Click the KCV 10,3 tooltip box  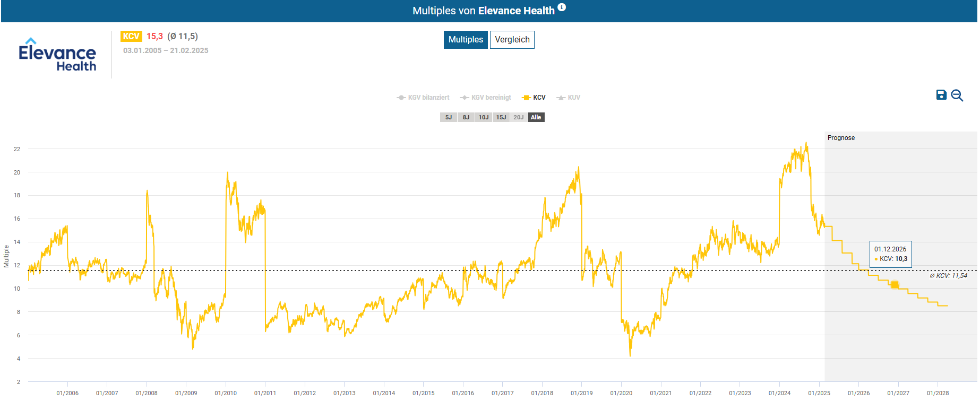coord(890,254)
